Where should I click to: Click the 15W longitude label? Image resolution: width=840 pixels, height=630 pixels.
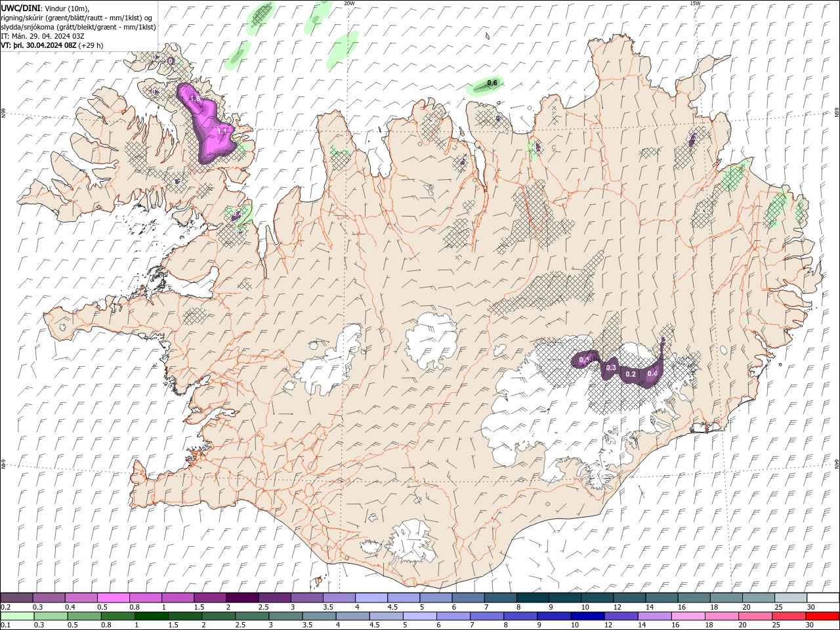pyautogui.click(x=695, y=3)
